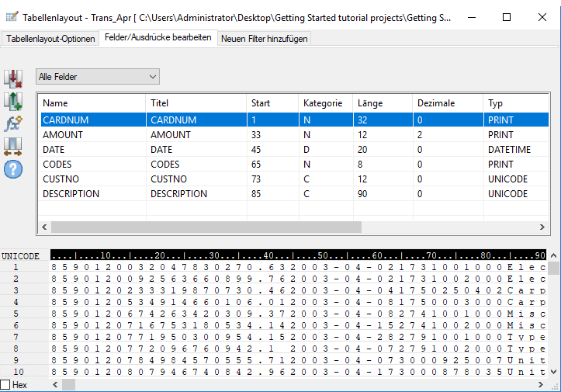
Task: Select the DESCRIPTION field row
Action: click(x=93, y=193)
